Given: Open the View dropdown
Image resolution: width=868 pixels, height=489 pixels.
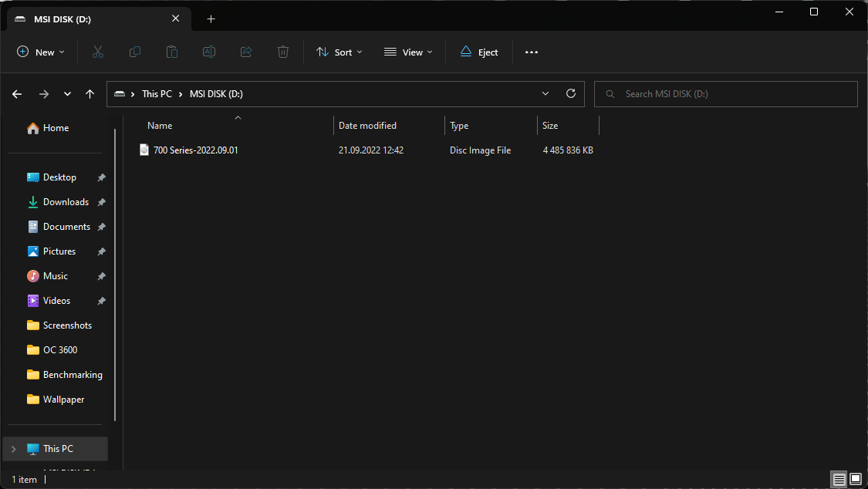Looking at the screenshot, I should [408, 52].
